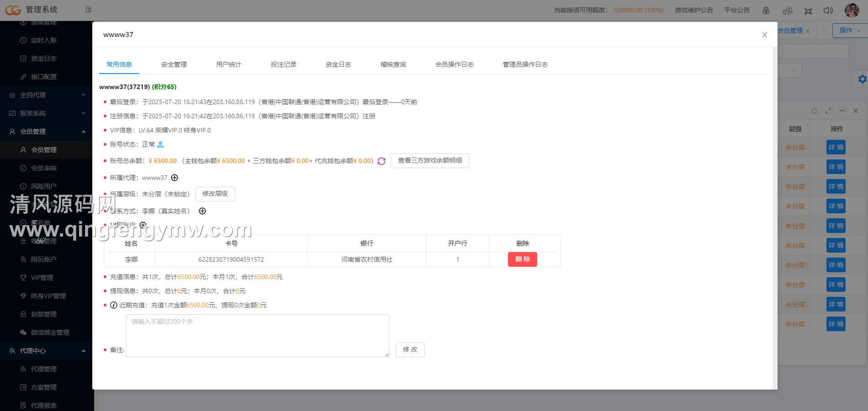Close the wwww37 dialog
Image resolution: width=868 pixels, height=411 pixels.
click(x=764, y=35)
